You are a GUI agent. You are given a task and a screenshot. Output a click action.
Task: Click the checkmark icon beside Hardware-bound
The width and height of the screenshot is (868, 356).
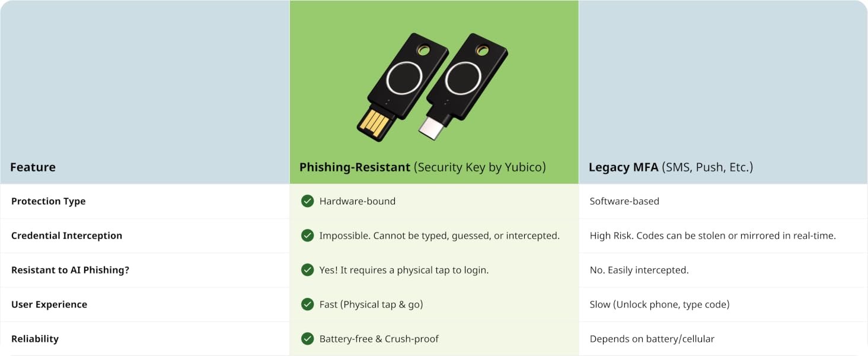[x=307, y=201]
